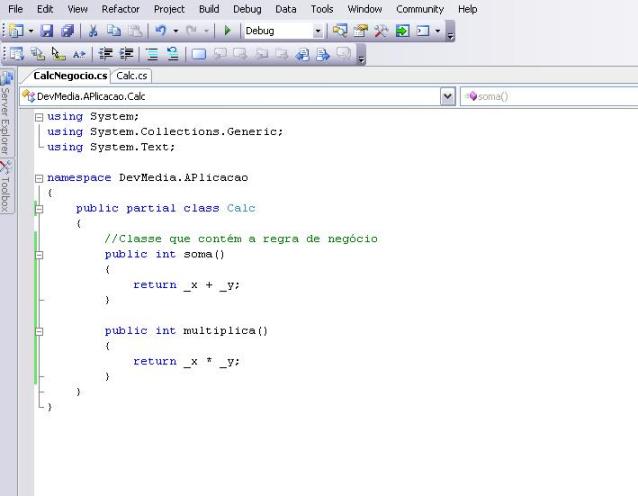Uncomment the selected lines icon
Image resolution: width=638 pixels, height=496 pixels.
[173, 54]
